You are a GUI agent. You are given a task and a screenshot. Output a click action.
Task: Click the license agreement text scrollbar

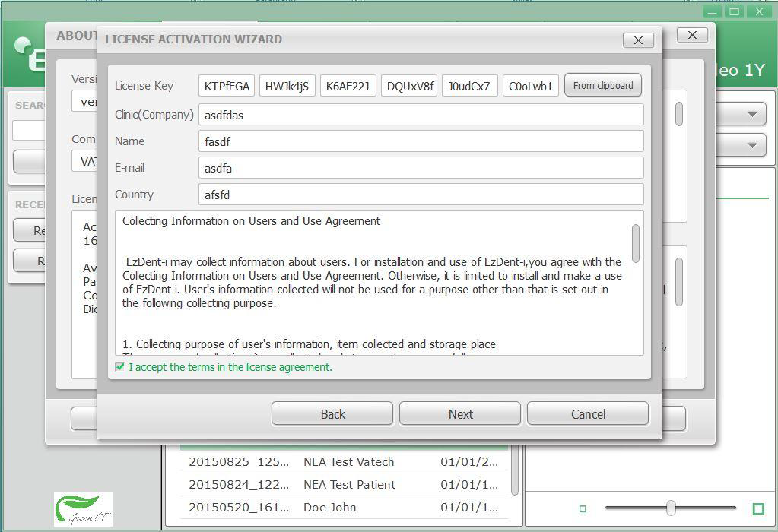tap(636, 243)
